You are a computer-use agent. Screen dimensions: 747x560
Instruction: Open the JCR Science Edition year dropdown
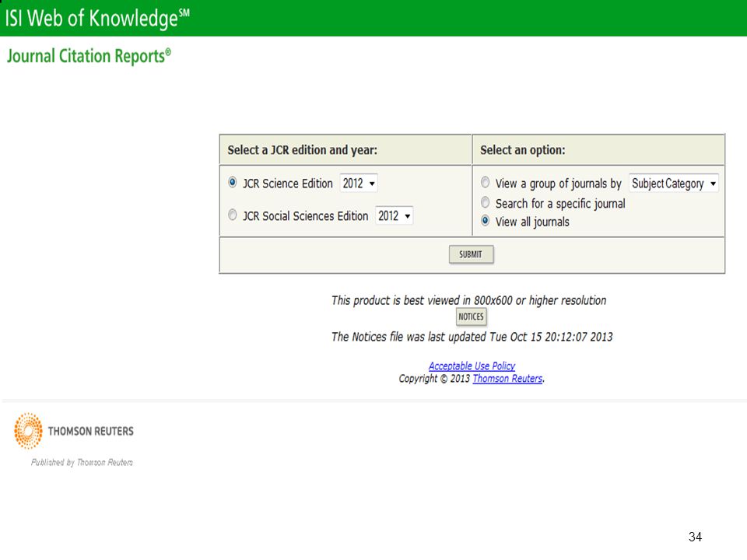[x=359, y=184]
